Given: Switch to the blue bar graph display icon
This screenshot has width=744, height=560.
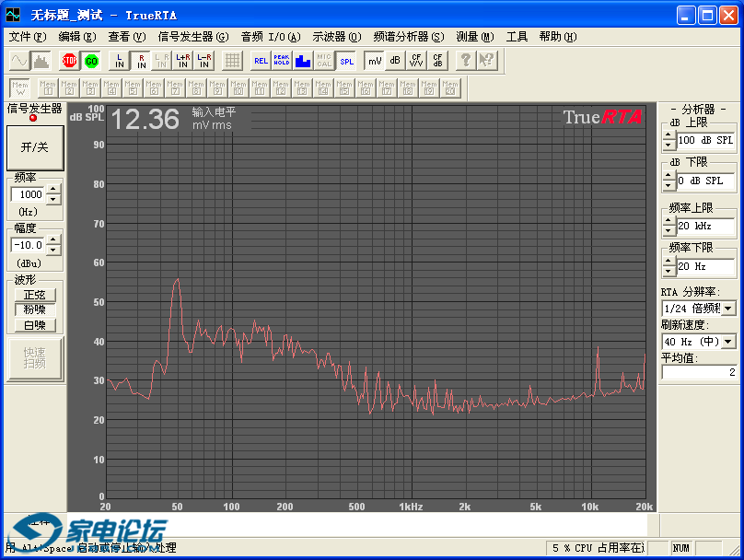Looking at the screenshot, I should click(303, 61).
